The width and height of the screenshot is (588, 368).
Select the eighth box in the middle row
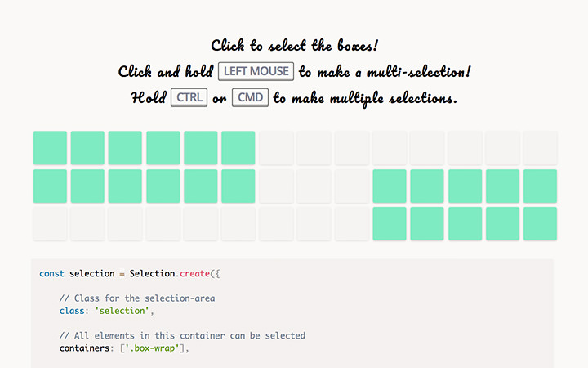314,186
